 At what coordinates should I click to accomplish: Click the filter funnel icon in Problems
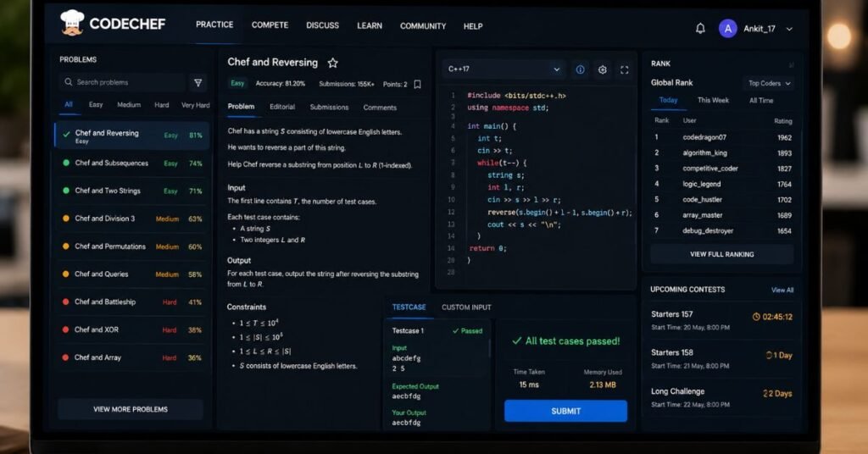click(198, 83)
